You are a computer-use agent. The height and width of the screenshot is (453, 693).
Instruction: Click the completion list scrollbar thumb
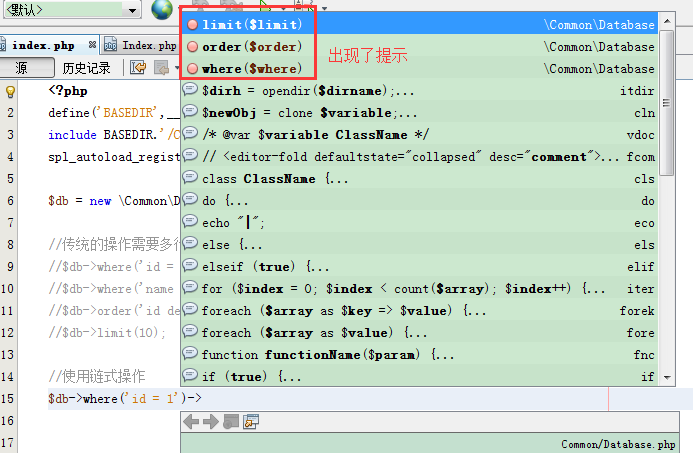[666, 103]
